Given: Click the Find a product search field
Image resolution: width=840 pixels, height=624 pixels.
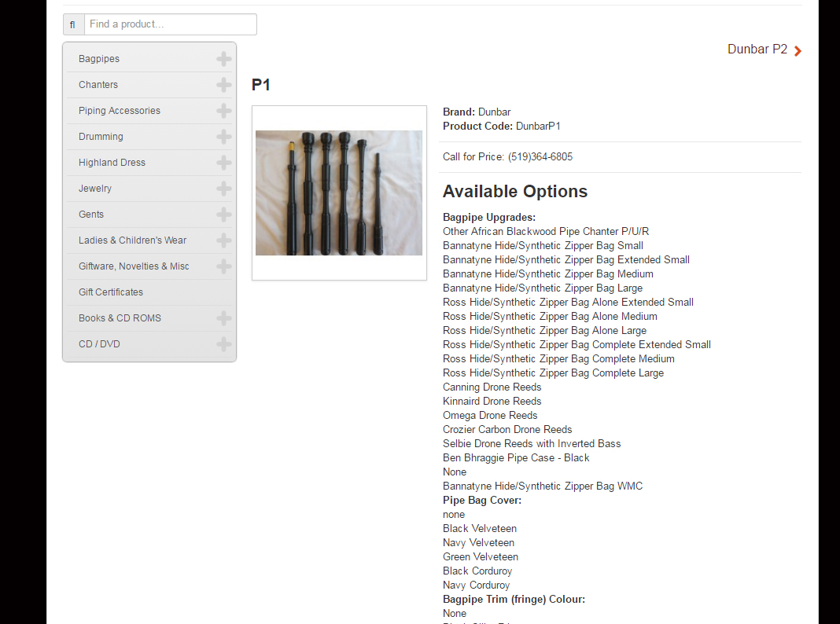Looking at the screenshot, I should coord(171,24).
